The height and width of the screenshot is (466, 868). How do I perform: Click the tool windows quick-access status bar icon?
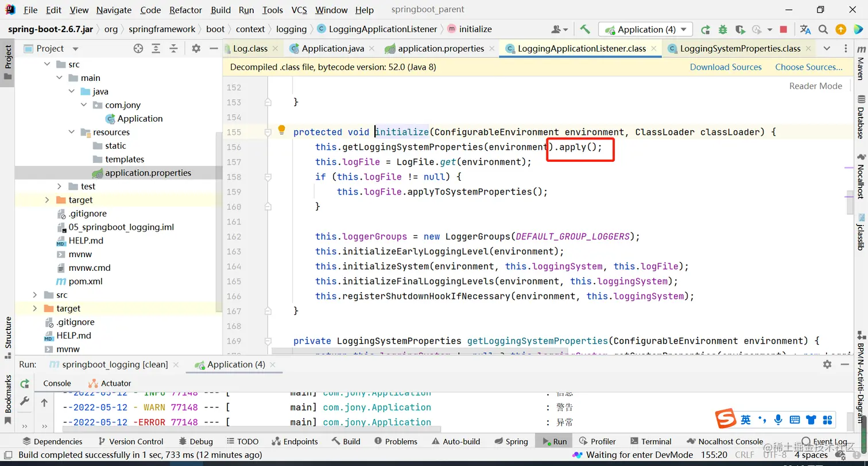(x=8, y=455)
